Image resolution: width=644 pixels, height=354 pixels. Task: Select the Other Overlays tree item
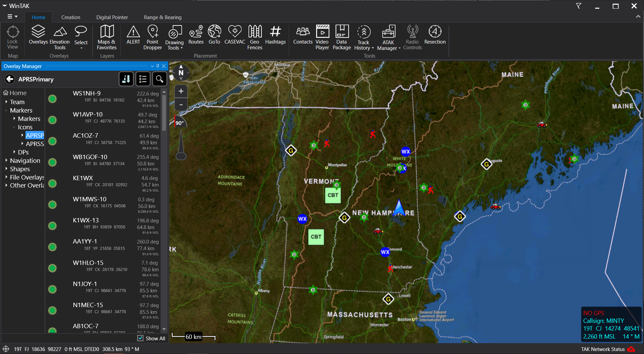coord(27,185)
